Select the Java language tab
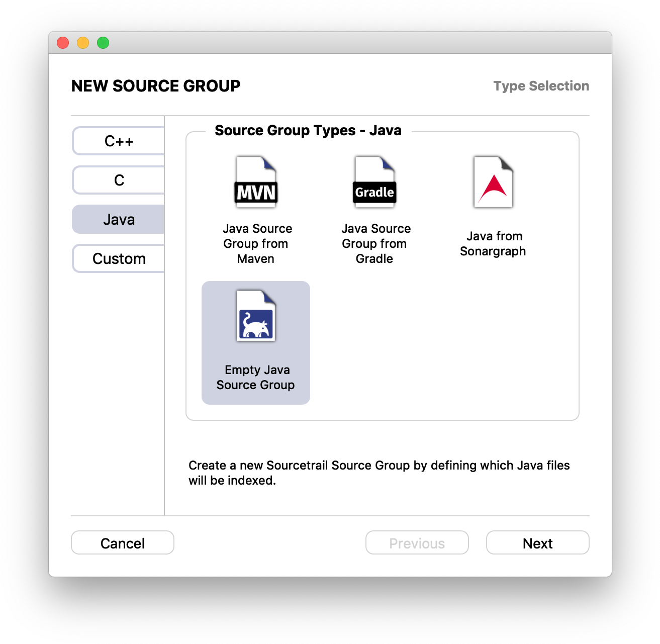This screenshot has width=660, height=644. point(119,220)
